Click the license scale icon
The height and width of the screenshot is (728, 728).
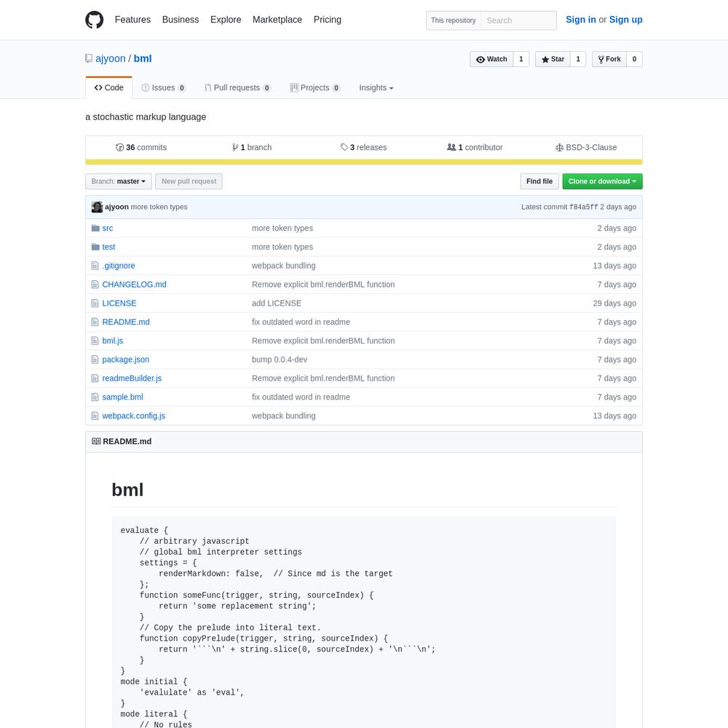click(x=559, y=147)
